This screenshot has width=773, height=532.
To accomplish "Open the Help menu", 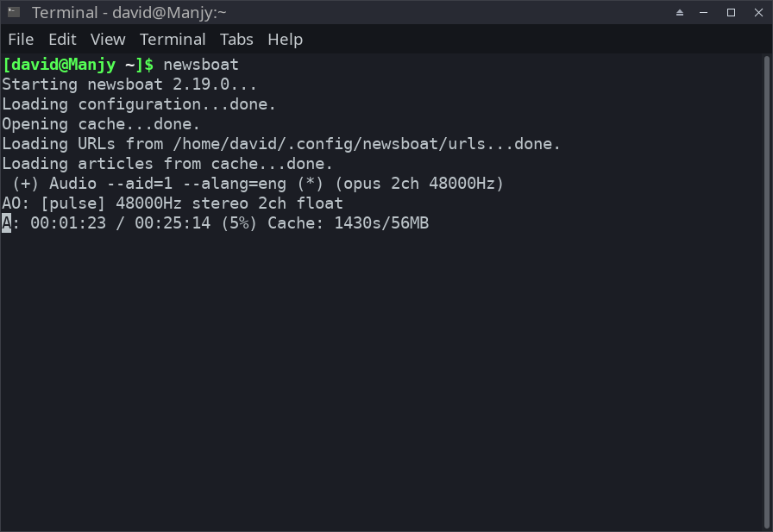I will point(285,40).
